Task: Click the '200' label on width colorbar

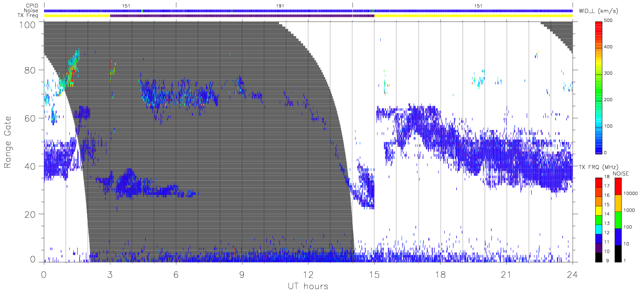Action: pos(608,100)
